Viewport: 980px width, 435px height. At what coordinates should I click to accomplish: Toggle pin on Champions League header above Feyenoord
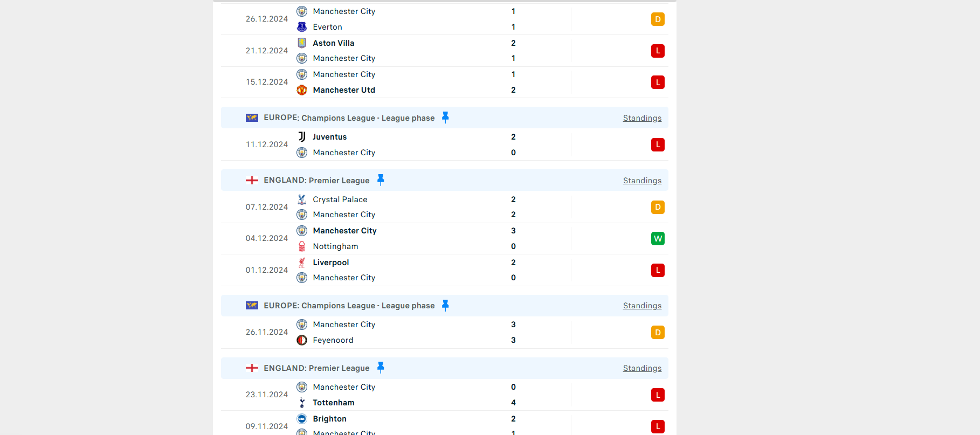445,306
